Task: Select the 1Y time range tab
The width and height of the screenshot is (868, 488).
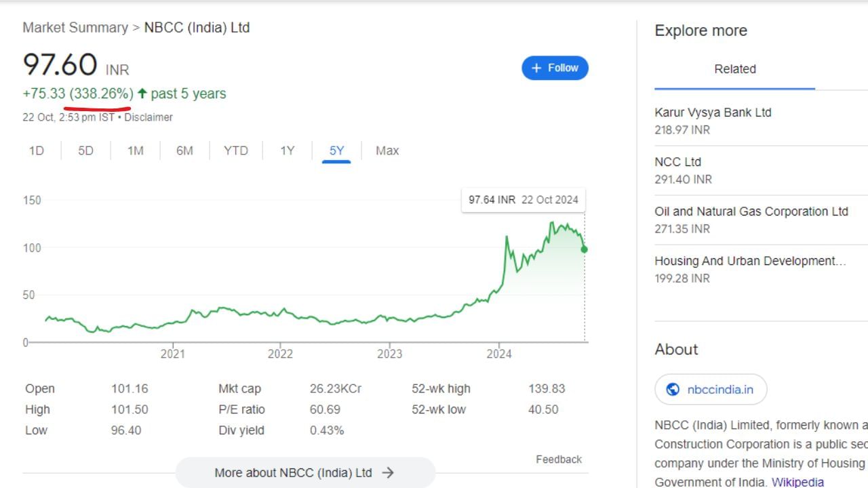Action: click(288, 150)
